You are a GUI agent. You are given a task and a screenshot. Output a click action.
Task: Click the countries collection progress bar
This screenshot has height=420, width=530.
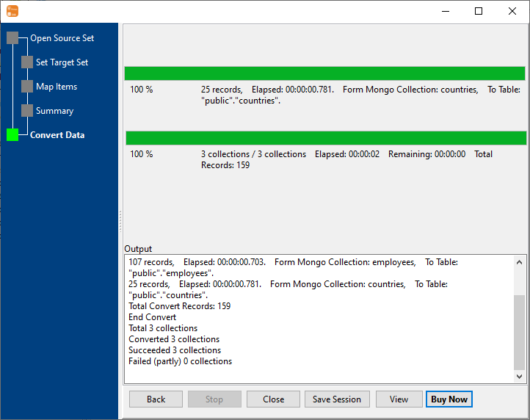click(324, 73)
